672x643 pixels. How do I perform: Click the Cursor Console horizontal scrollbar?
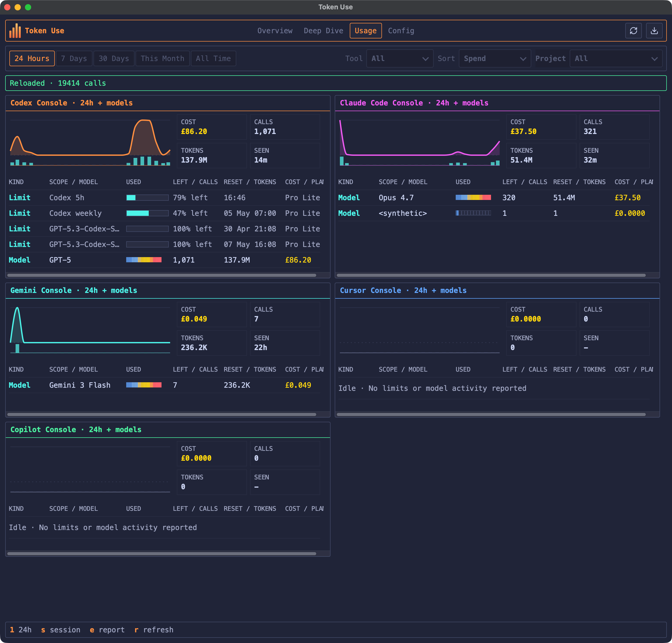491,414
